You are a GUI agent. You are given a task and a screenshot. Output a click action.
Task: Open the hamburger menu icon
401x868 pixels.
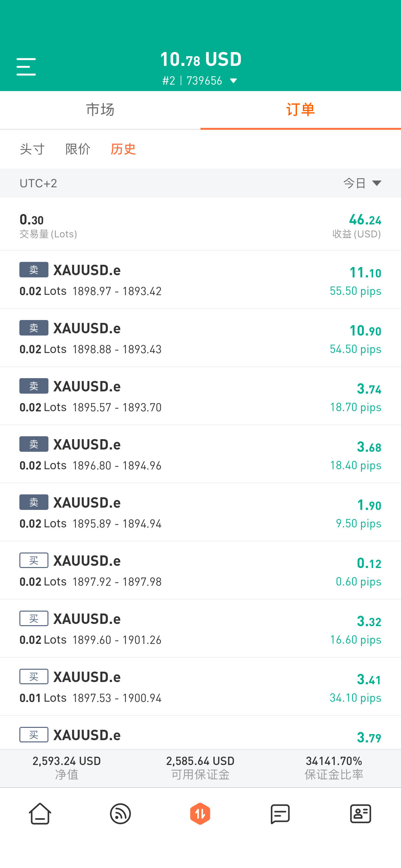point(26,67)
